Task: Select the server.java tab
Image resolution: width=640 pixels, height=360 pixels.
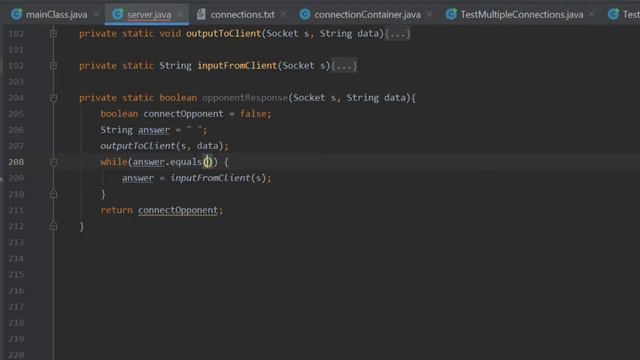Action: (149, 15)
